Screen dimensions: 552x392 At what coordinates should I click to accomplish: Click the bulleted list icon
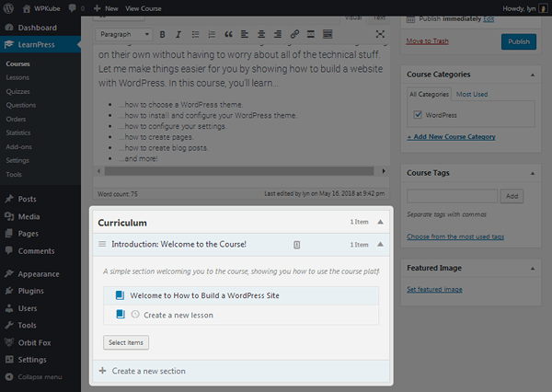click(x=195, y=34)
